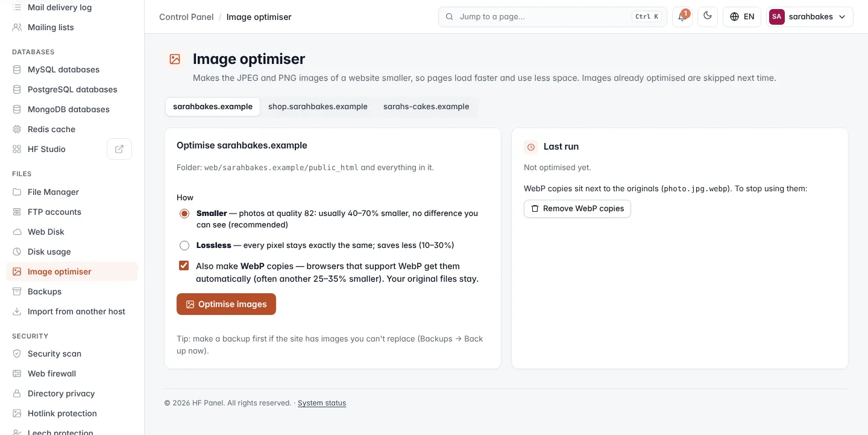Click the Directory privacy lock icon
868x435 pixels.
(x=17, y=393)
